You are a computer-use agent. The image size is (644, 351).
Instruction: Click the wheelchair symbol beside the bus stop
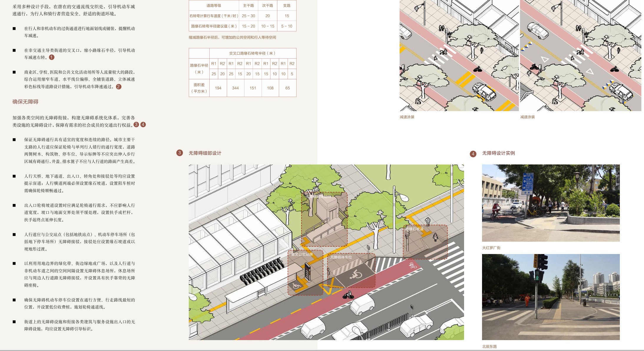[x=297, y=285]
